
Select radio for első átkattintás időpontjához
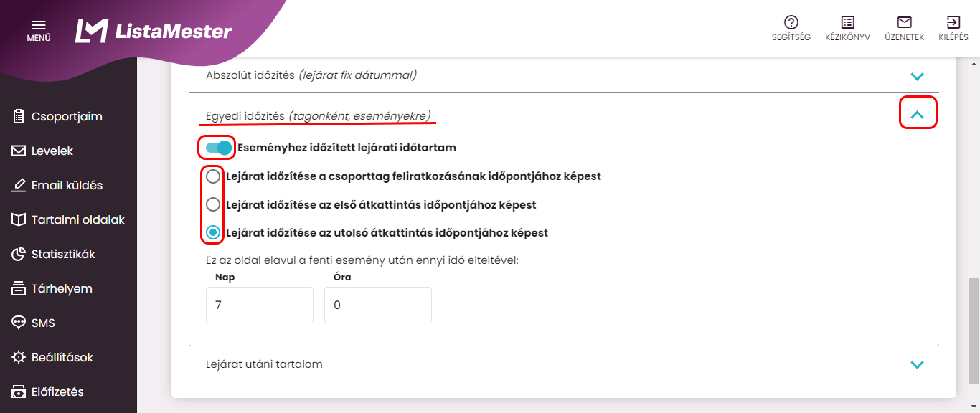[213, 205]
